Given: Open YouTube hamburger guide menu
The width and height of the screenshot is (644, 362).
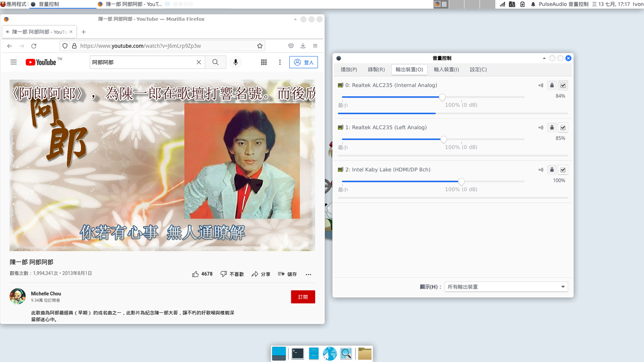Looking at the screenshot, I should pos(14,62).
